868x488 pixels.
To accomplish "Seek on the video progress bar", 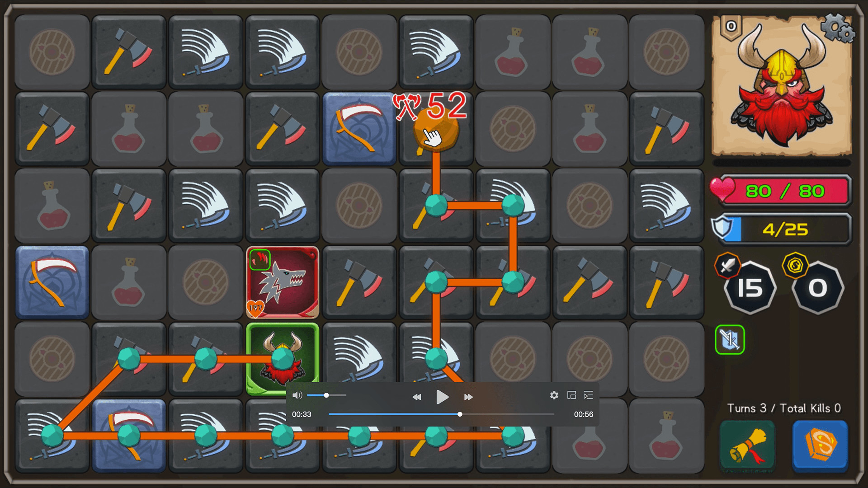I will 441,414.
